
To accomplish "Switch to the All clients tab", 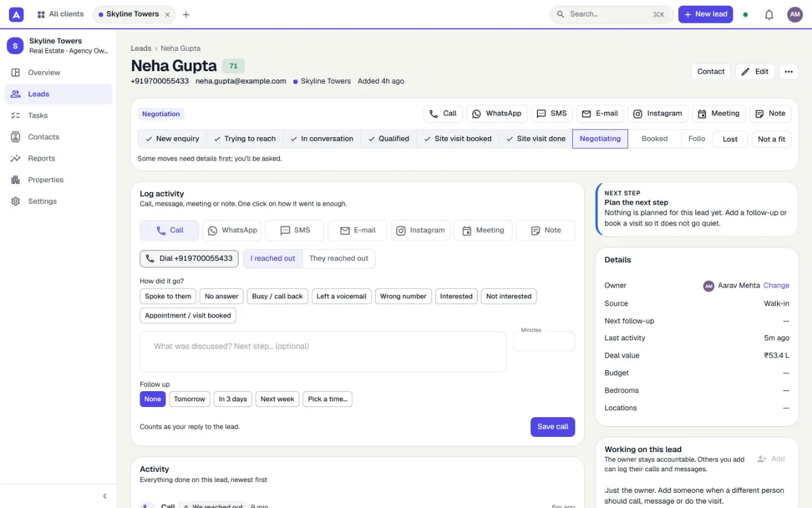I will coord(60,14).
